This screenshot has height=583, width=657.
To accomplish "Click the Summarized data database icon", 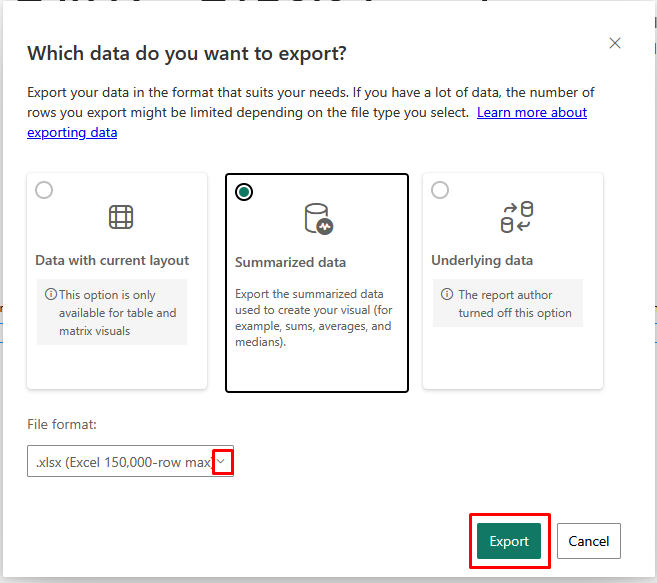I will tap(318, 219).
